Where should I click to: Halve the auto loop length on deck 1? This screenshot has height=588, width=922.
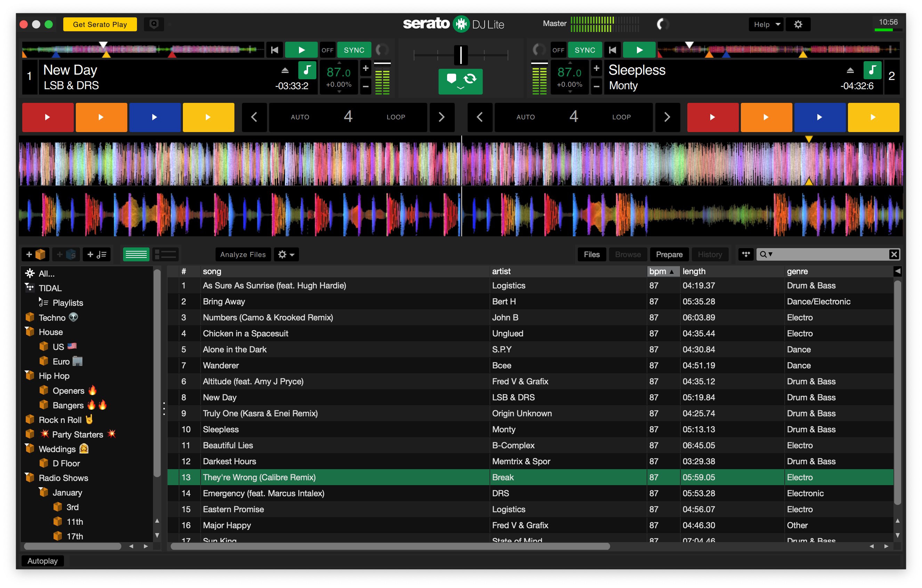[254, 117]
